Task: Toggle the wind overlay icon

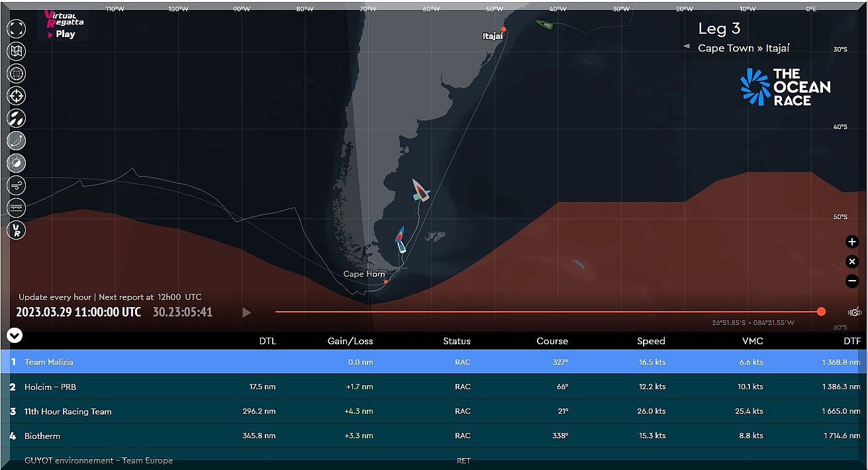Action: 16,185
